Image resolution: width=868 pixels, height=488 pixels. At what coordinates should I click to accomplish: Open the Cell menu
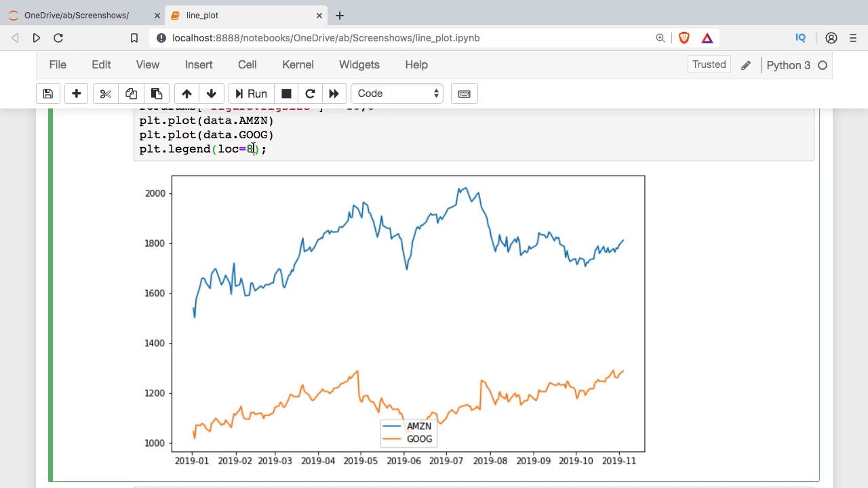point(247,64)
